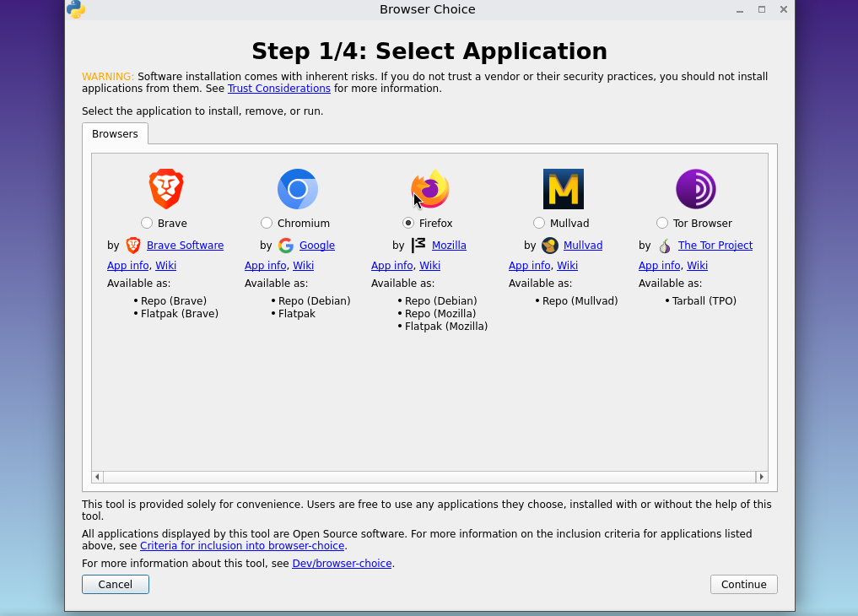
Task: Select the Mullvad radio button
Action: click(x=539, y=223)
